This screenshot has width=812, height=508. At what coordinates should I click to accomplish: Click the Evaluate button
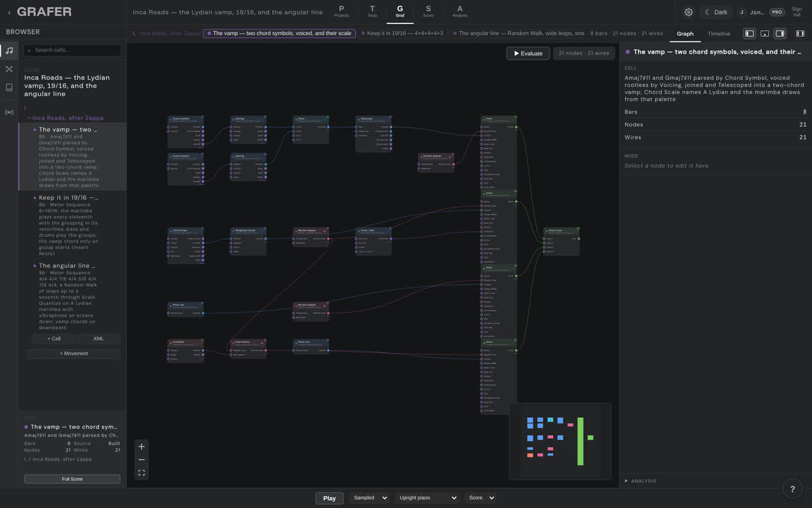pyautogui.click(x=528, y=53)
